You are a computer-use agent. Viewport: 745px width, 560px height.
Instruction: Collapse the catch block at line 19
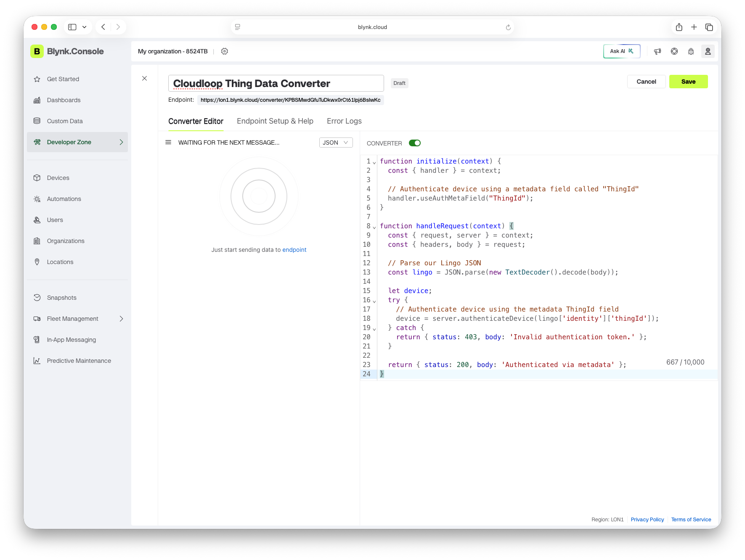374,329
